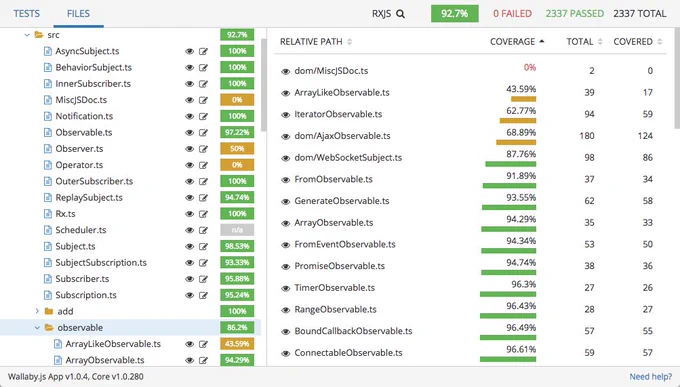680x387 pixels.
Task: Click the edit icon for Observable.ts
Action: (x=203, y=133)
